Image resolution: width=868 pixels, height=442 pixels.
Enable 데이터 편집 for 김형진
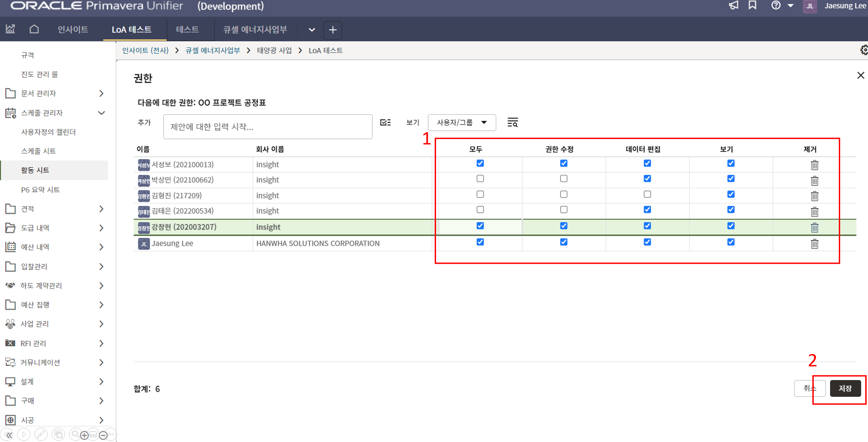tap(647, 195)
